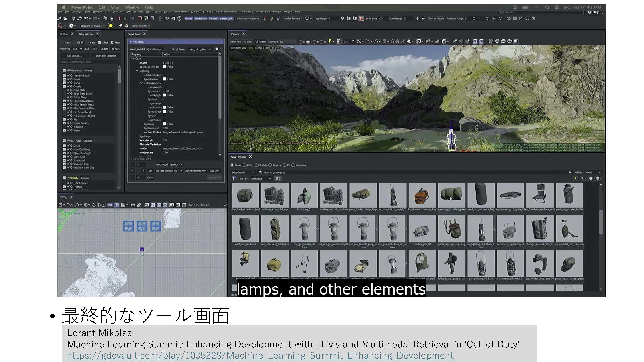Toggle the Water filter checkbox

click(65, 130)
